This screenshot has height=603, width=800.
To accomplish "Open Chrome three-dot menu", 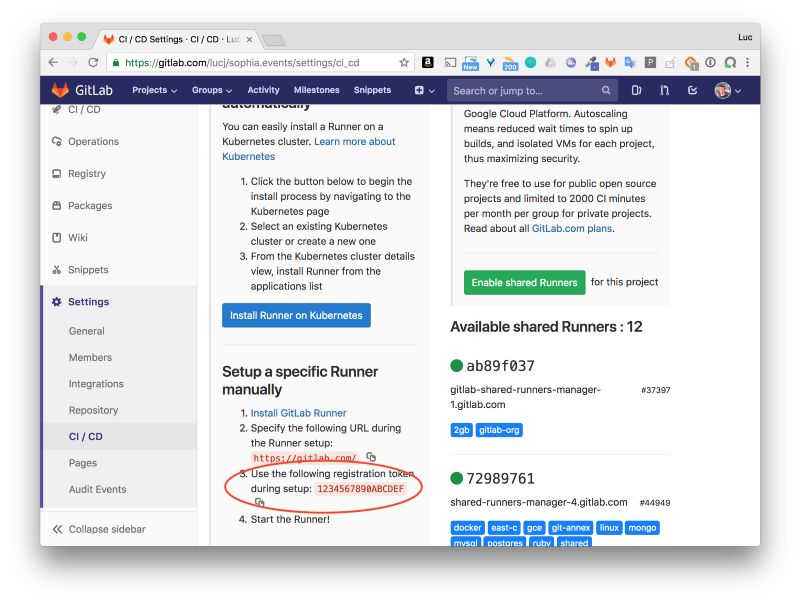I will (x=747, y=62).
